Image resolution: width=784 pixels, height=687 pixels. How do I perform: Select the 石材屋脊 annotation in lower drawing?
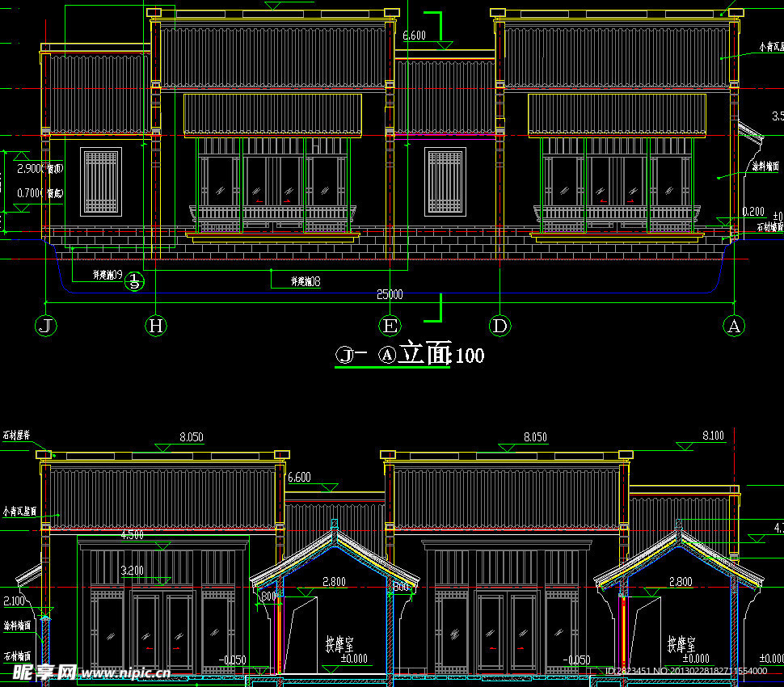click(16, 435)
